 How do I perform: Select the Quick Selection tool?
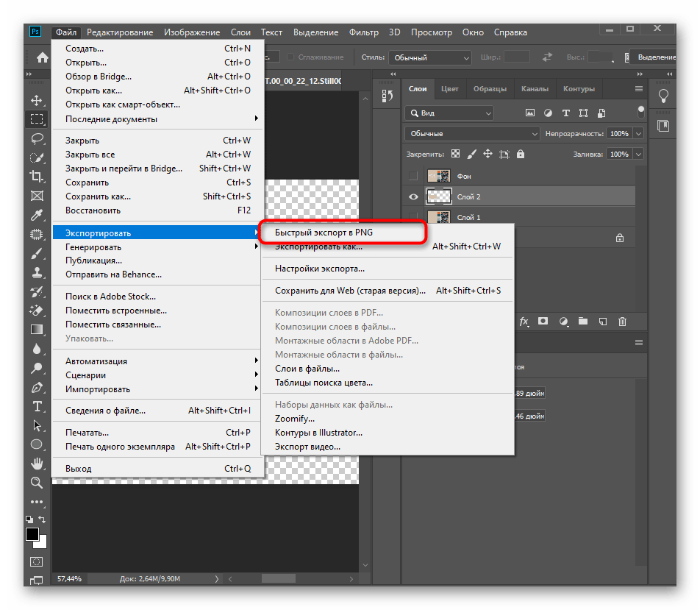[x=37, y=157]
